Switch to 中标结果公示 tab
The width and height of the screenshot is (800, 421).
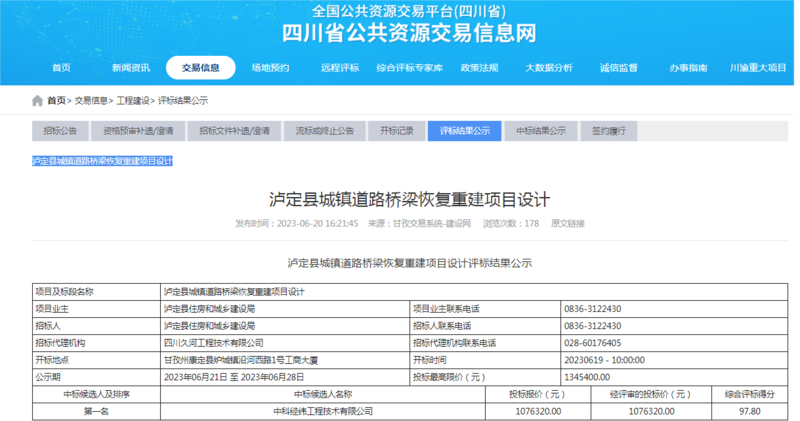pos(541,131)
